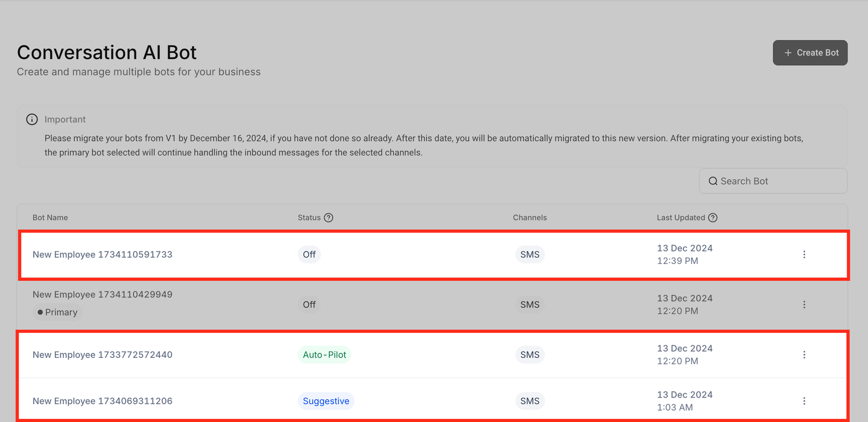Select bot New Employee 1734069311206
Viewport: 868px width, 422px height.
pyautogui.click(x=103, y=401)
